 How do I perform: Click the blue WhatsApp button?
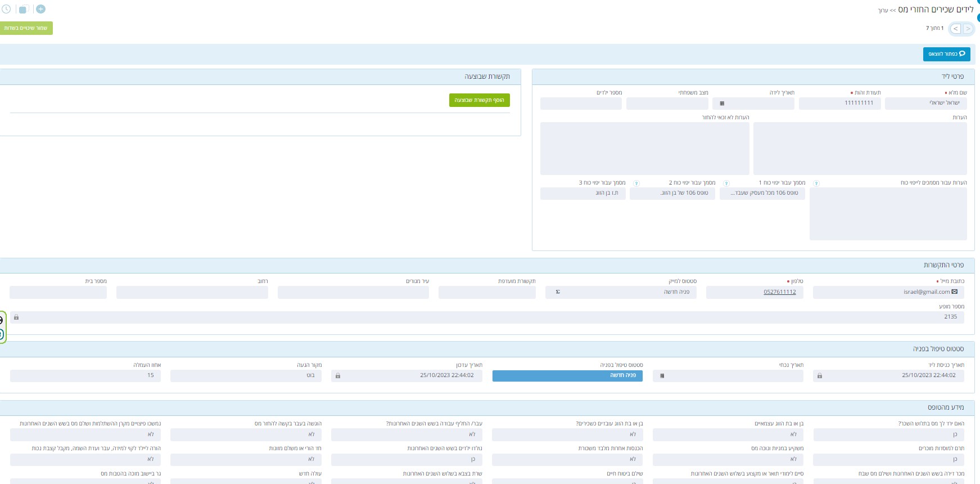pos(947,54)
